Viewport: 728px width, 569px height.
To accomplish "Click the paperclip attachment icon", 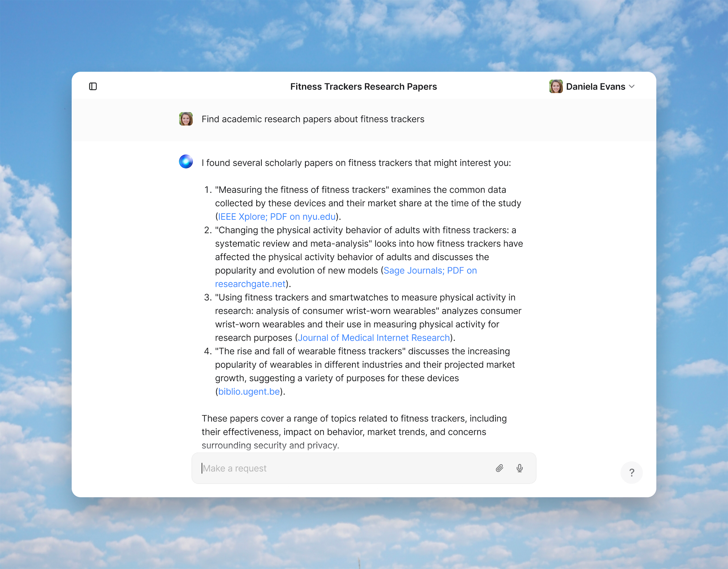I will point(499,468).
